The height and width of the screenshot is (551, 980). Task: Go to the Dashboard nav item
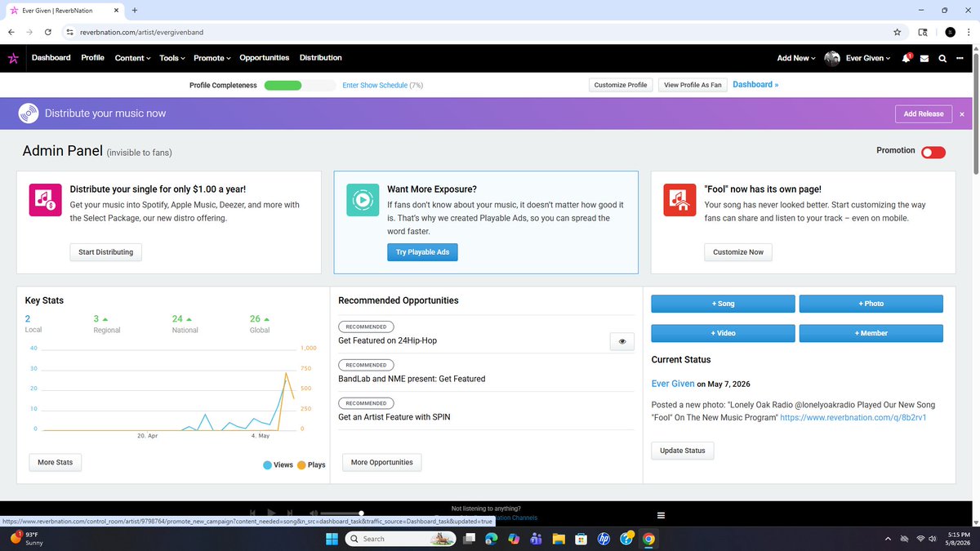click(51, 58)
